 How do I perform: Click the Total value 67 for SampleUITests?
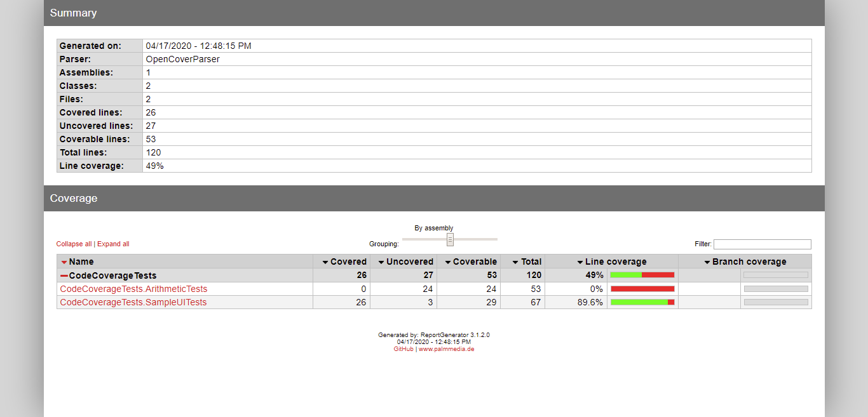point(536,302)
